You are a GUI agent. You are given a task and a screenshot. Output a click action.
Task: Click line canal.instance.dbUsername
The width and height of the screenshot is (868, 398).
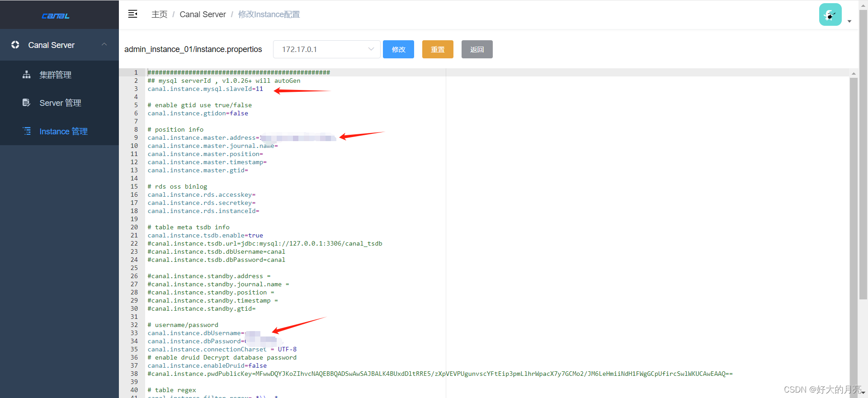click(204, 333)
